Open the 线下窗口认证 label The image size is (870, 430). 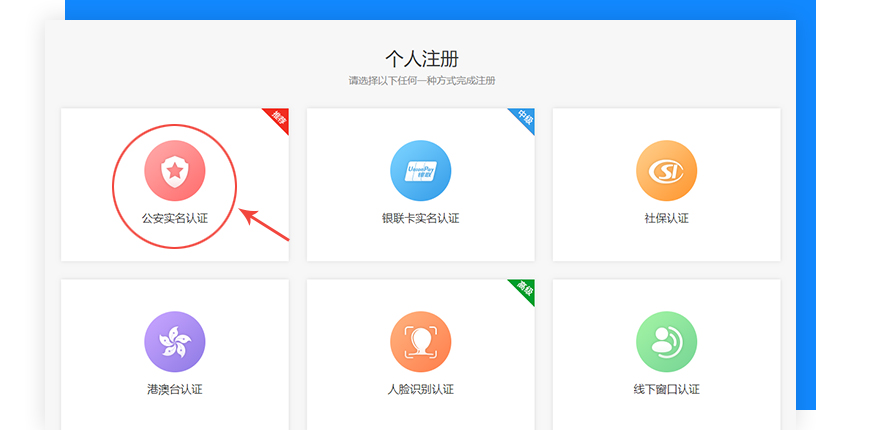[x=666, y=389]
